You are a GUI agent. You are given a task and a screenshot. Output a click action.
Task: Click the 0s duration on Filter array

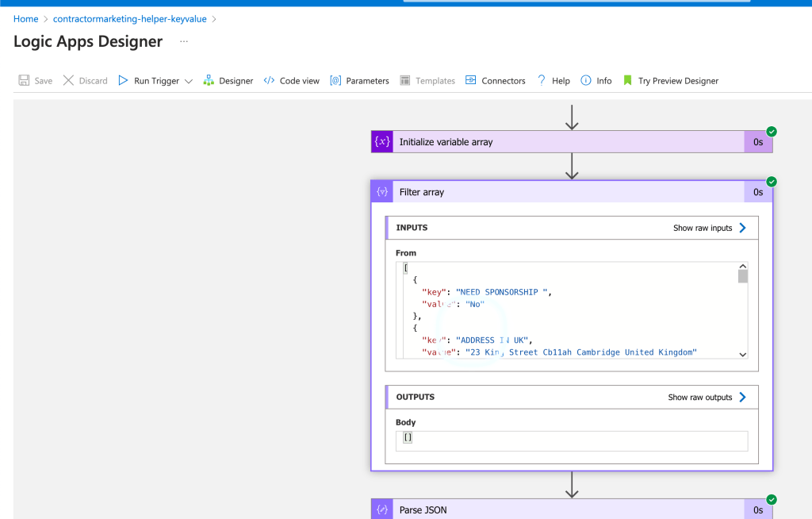758,192
